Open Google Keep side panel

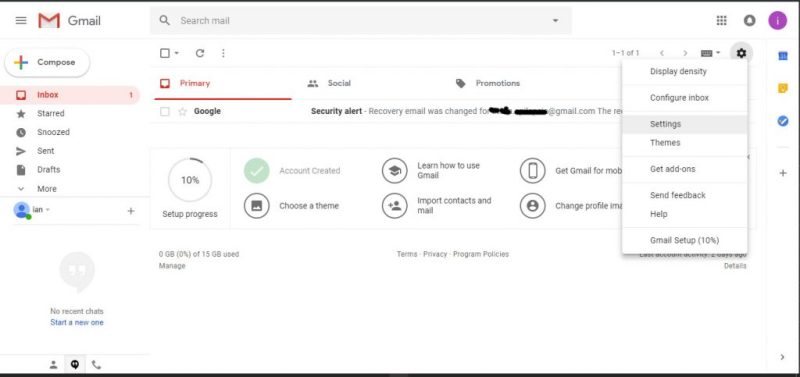783,88
